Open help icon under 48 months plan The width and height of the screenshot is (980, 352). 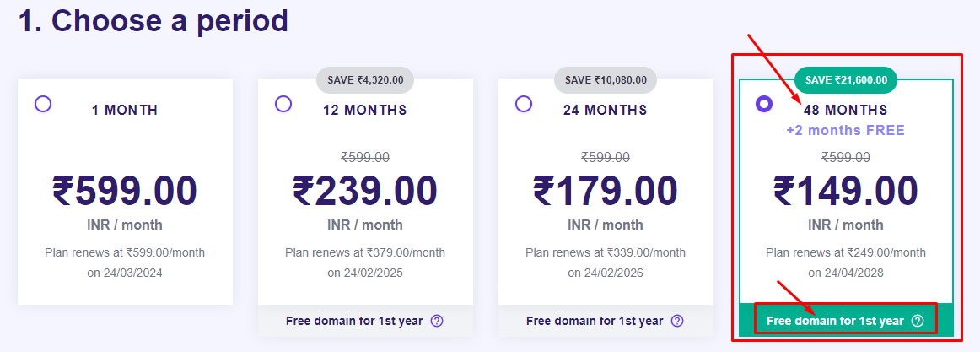click(917, 321)
